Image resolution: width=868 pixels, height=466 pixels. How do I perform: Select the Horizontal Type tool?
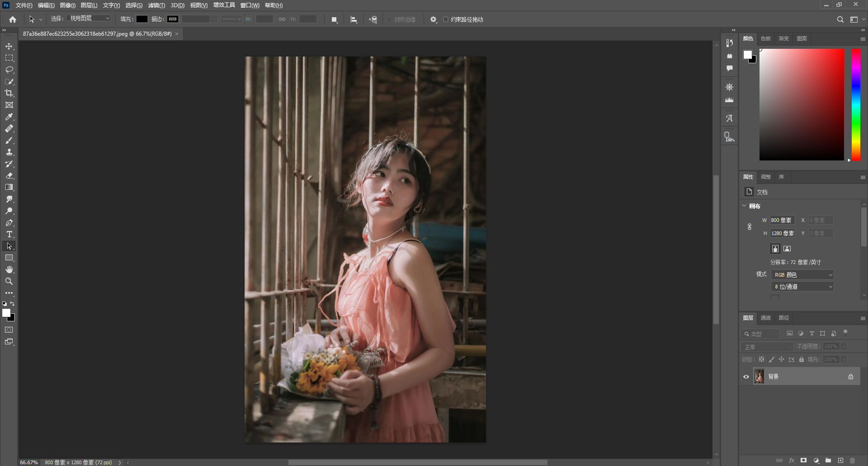click(9, 234)
